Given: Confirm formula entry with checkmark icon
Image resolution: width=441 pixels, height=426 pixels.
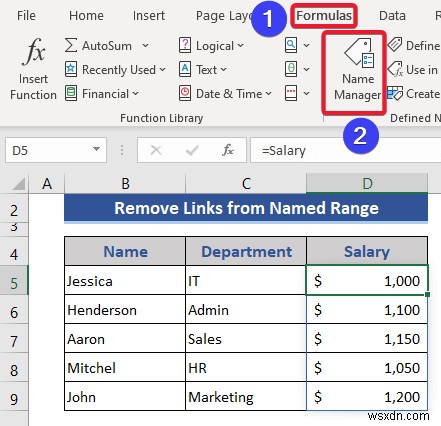Looking at the screenshot, I should pyautogui.click(x=192, y=150).
